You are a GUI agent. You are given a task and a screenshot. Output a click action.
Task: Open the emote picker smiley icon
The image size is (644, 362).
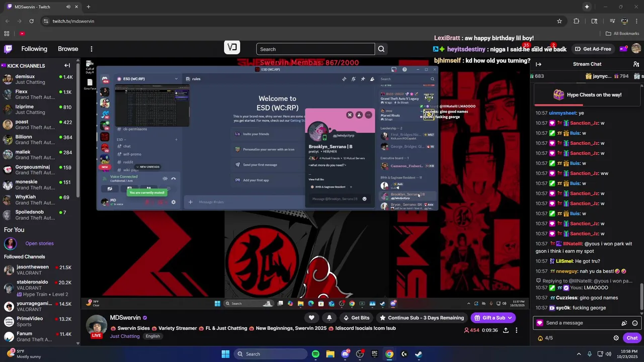click(x=635, y=323)
